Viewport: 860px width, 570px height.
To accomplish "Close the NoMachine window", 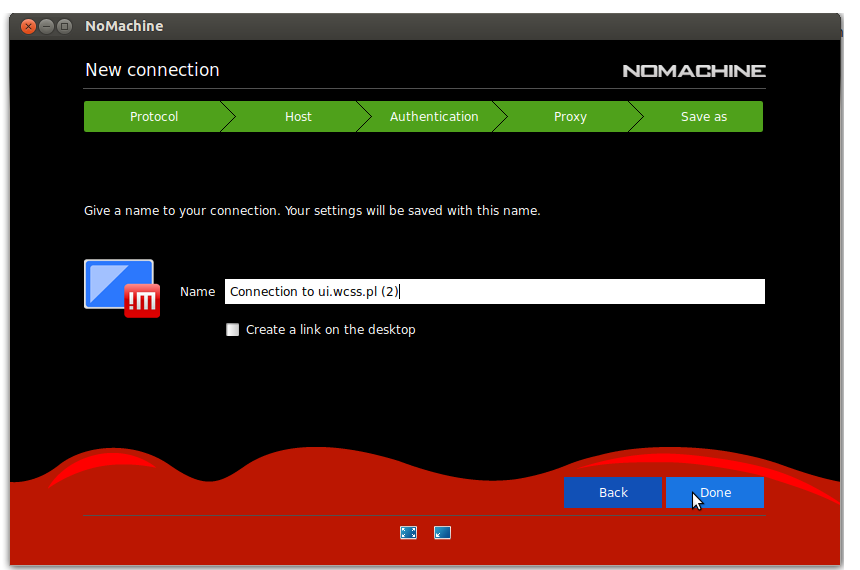I will click(x=27, y=26).
